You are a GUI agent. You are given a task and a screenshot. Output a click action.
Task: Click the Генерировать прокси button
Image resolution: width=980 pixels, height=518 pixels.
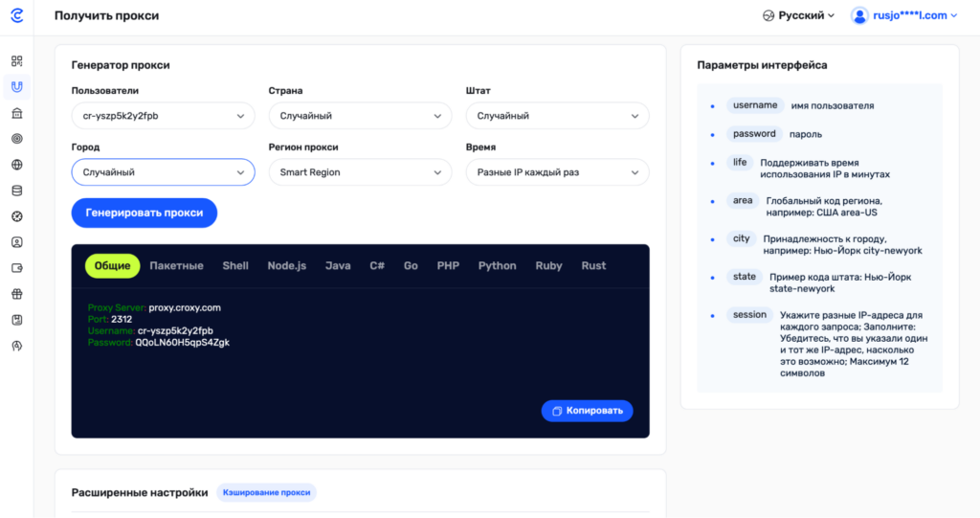click(x=145, y=213)
